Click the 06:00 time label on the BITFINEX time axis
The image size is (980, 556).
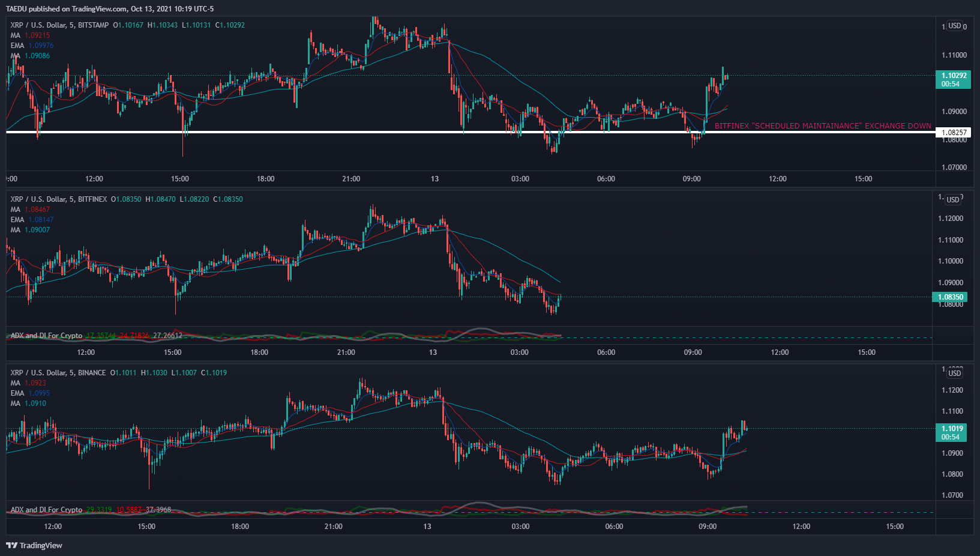pyautogui.click(x=606, y=352)
